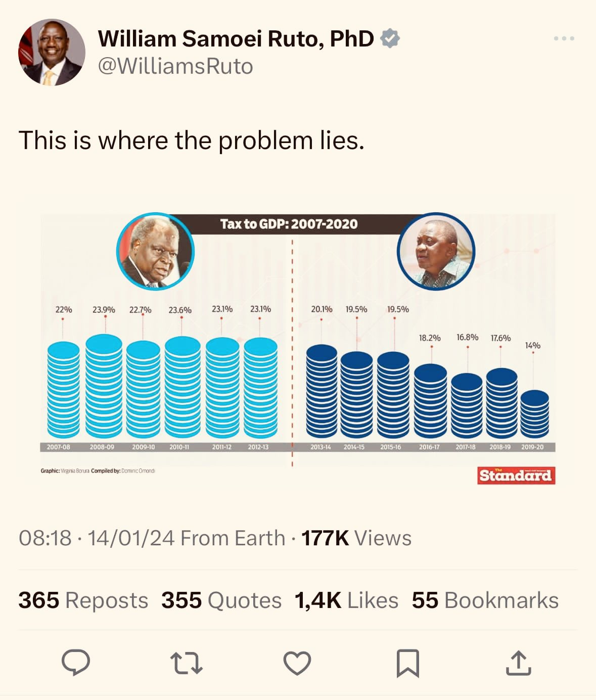Tap the blue verified badge
Screen dimensions: 596x700
pos(390,38)
